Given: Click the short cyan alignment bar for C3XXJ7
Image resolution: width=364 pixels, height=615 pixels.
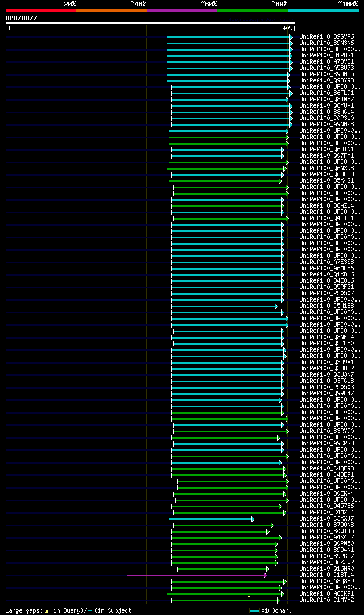Looking at the screenshot, I should click(212, 519).
